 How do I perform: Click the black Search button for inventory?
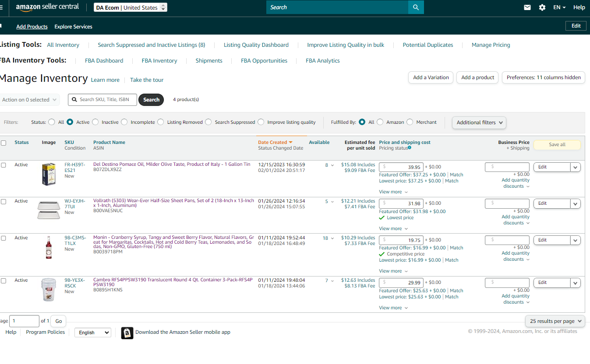151,100
